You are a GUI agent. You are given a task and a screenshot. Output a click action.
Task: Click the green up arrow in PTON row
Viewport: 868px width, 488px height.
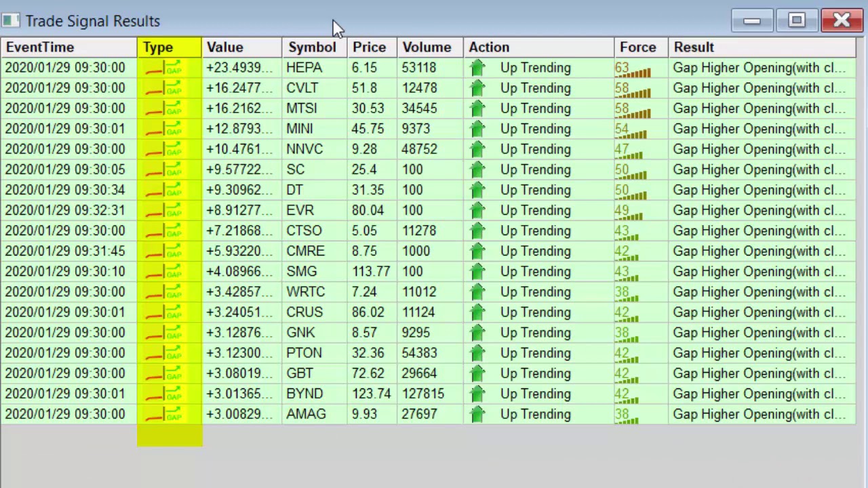477,353
